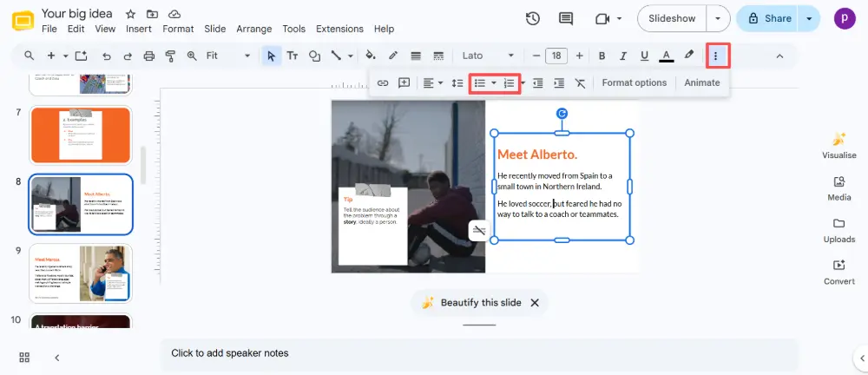Open the version history clock icon
Image resolution: width=868 pixels, height=375 pixels.
click(x=533, y=18)
